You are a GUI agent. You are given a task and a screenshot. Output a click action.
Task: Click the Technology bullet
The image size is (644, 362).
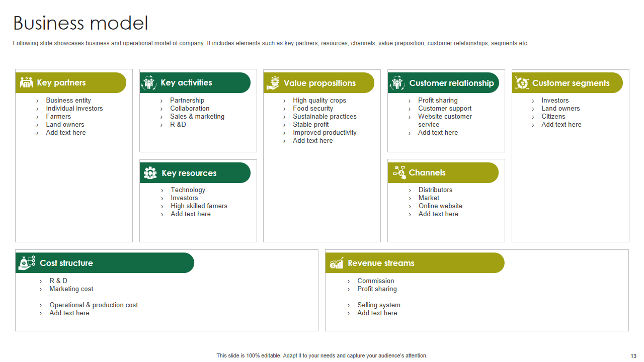(x=188, y=190)
